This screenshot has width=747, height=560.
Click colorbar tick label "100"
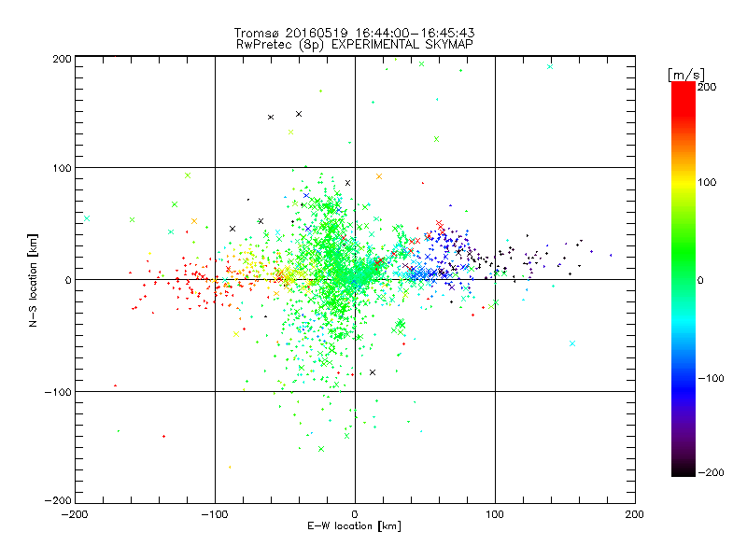(707, 182)
